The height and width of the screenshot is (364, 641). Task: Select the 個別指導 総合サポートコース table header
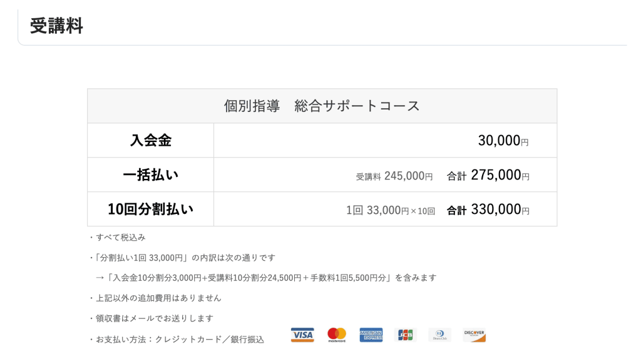(x=322, y=105)
